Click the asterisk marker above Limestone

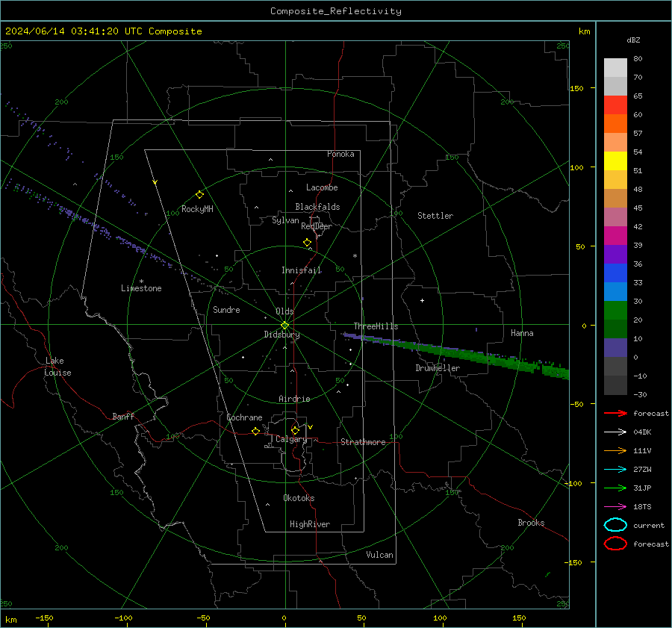pos(141,282)
